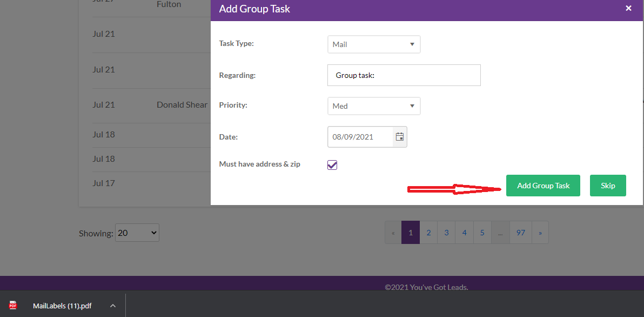This screenshot has height=317, width=644.
Task: Click the Add Group Task button
Action: (x=543, y=186)
